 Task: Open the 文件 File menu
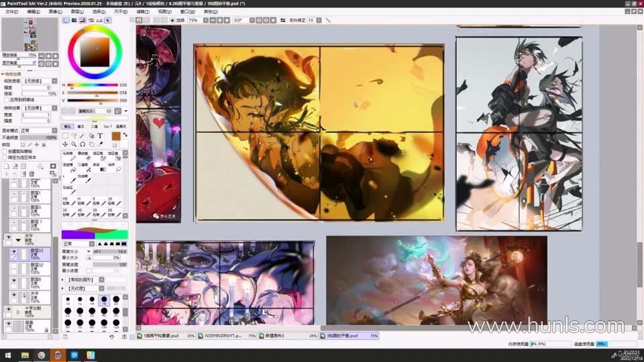[11, 12]
